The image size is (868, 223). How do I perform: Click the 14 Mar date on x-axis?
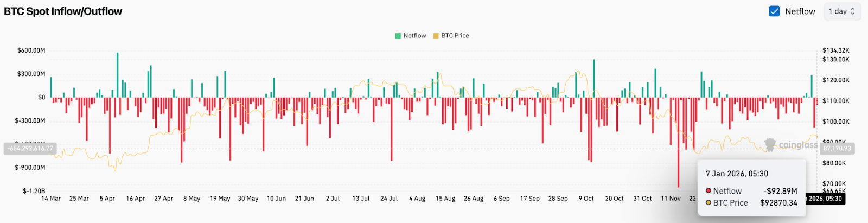[x=51, y=199]
